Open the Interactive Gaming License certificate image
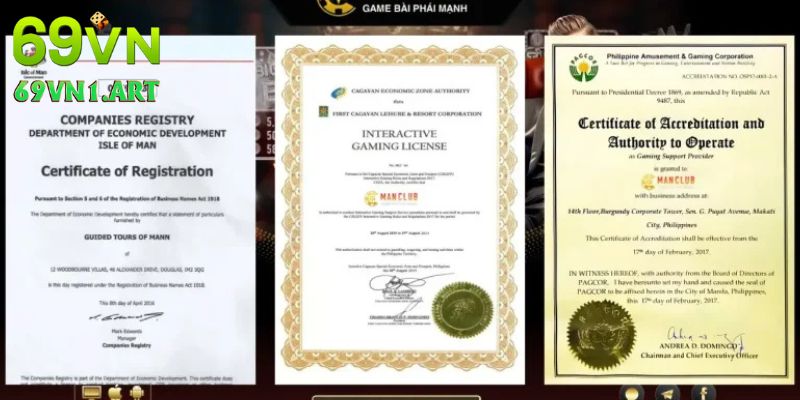Image resolution: width=800 pixels, height=400 pixels. (x=399, y=210)
